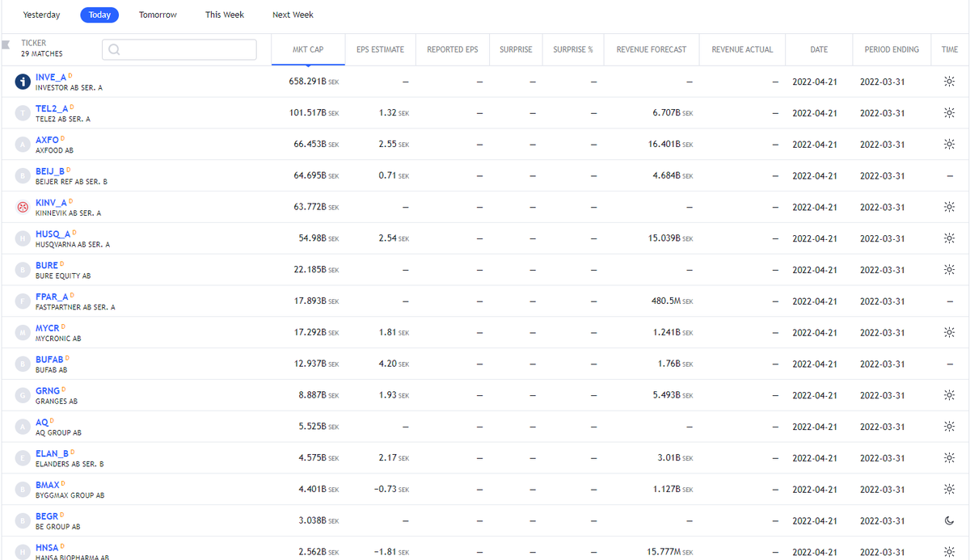Click the MYCRONIC AB company name

[x=58, y=339]
